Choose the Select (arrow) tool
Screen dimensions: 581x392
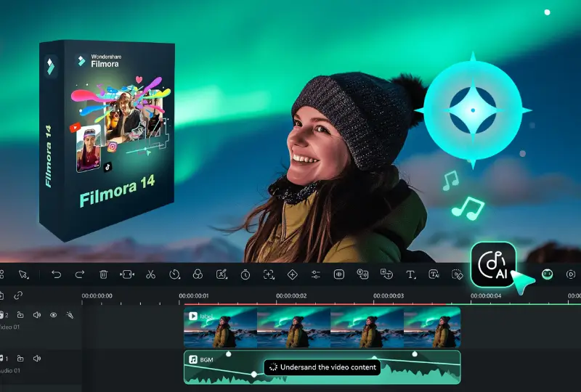(23, 274)
